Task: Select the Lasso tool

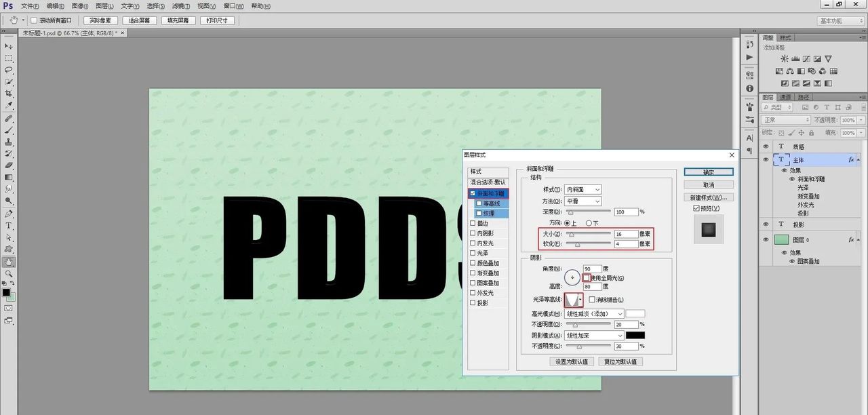Action: pos(9,70)
